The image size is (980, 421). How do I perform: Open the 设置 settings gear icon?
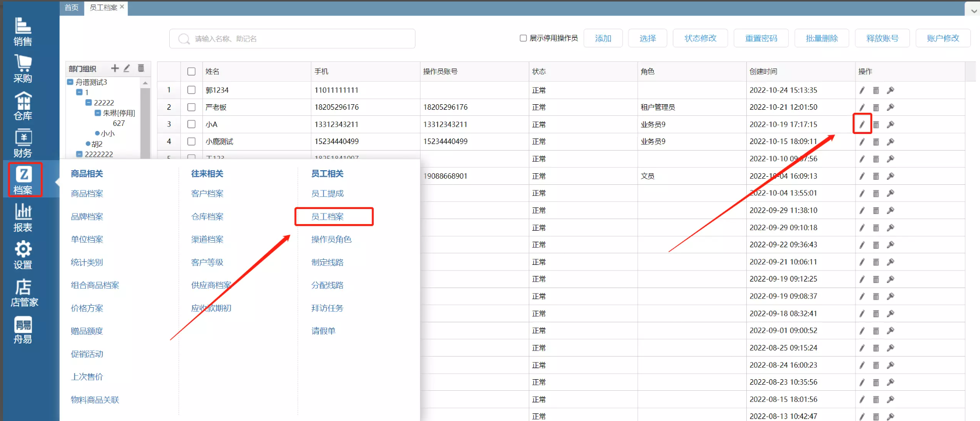(23, 255)
